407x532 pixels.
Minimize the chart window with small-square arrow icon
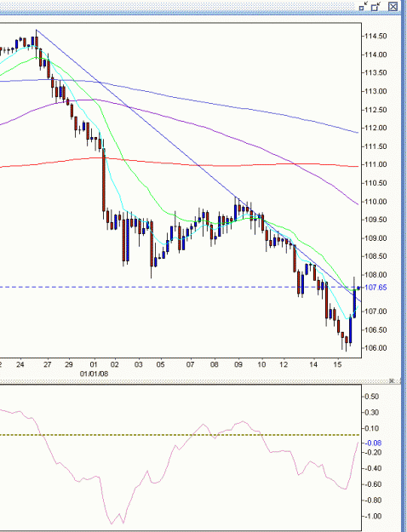[x=364, y=7]
